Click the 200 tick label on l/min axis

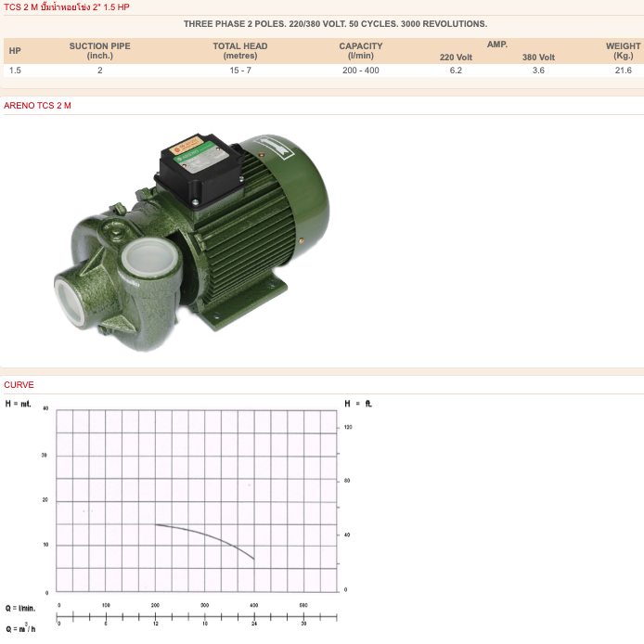pyautogui.click(x=155, y=605)
